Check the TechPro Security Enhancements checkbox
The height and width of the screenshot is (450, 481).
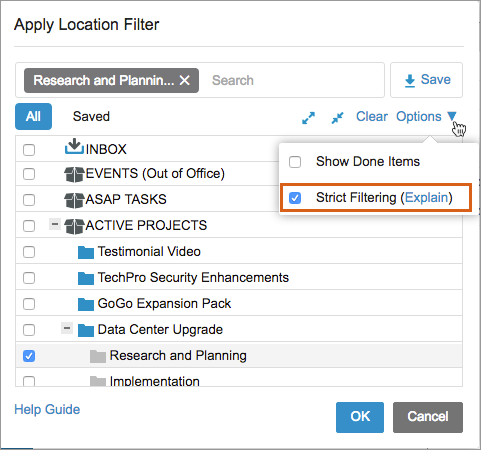tap(29, 278)
